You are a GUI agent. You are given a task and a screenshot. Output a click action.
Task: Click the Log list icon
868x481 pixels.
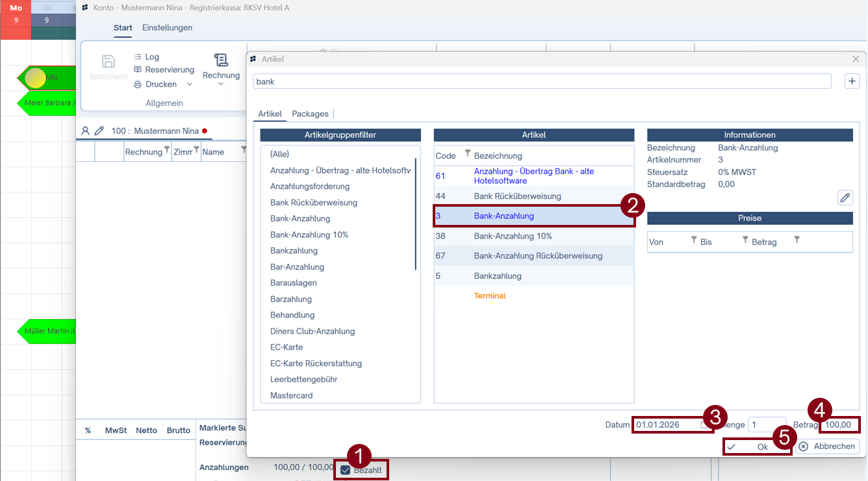coord(137,57)
